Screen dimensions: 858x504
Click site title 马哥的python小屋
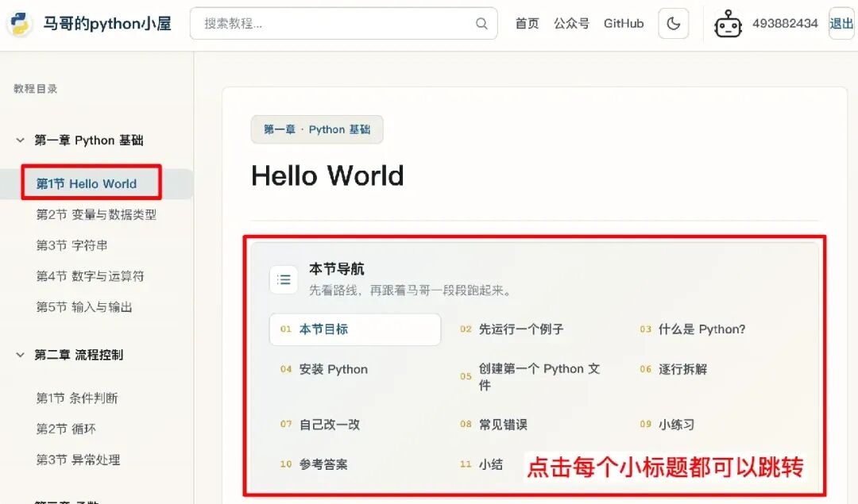click(x=107, y=24)
